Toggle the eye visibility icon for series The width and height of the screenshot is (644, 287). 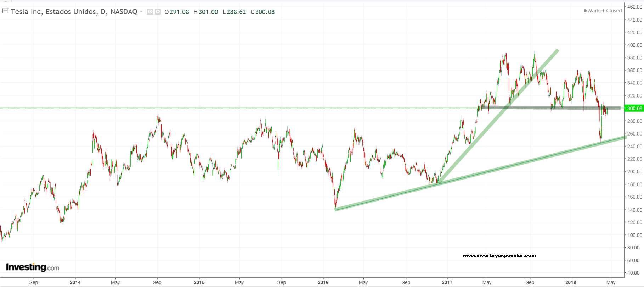150,12
